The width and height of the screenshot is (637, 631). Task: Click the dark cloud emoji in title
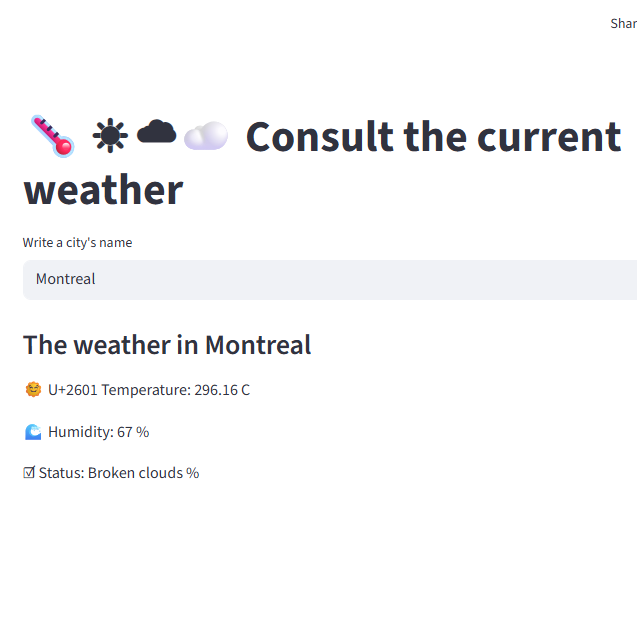(156, 132)
